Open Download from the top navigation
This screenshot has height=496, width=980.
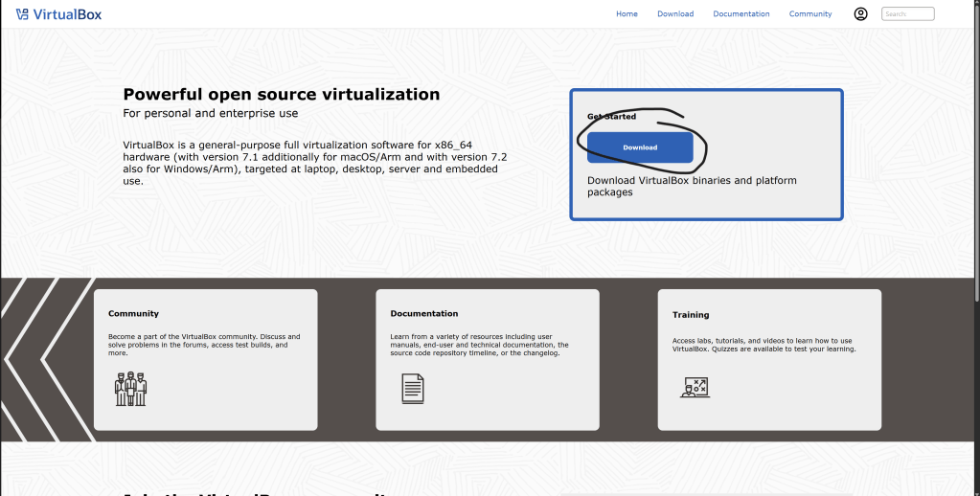(675, 14)
